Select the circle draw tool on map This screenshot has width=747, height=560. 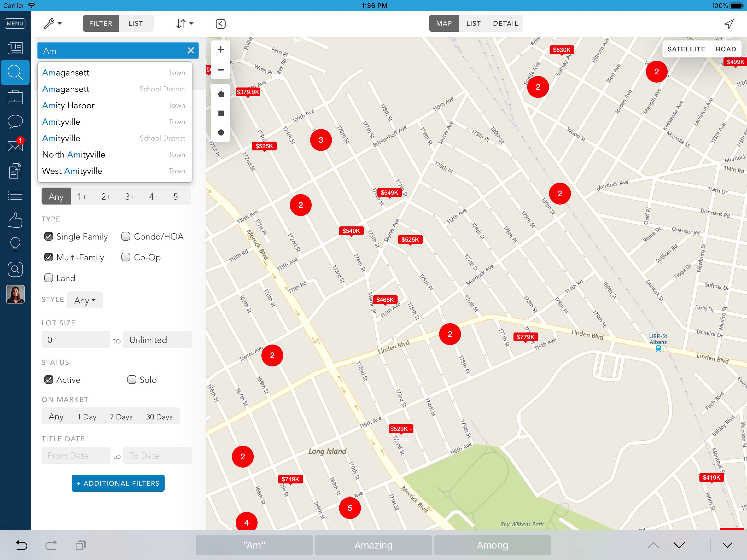(x=221, y=132)
